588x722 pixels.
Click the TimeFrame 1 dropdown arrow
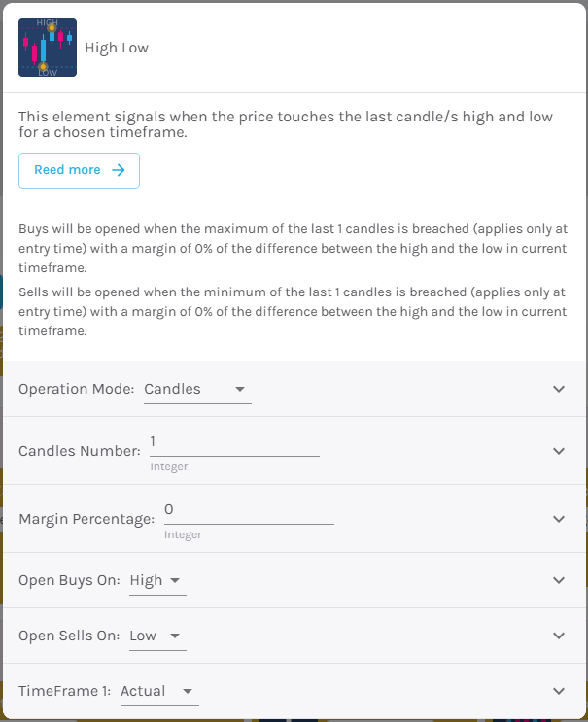pyautogui.click(x=187, y=691)
